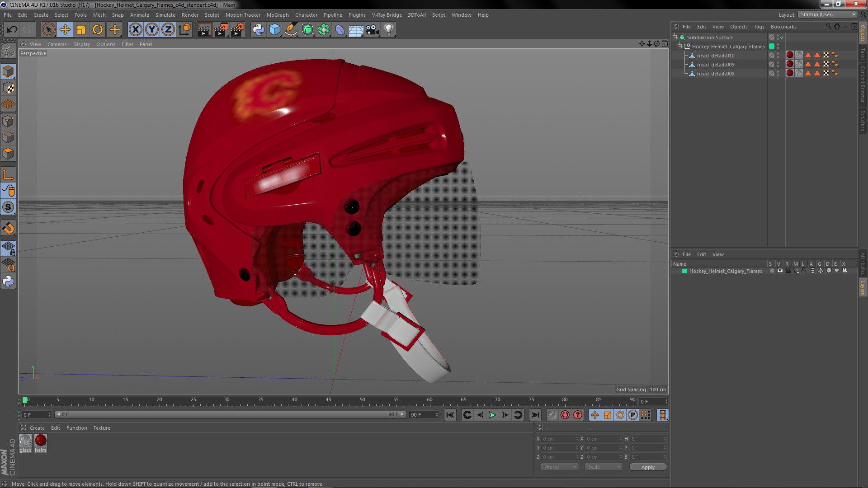Toggle visibility dots of head_details009
This screenshot has height=488, width=868.
(x=778, y=64)
